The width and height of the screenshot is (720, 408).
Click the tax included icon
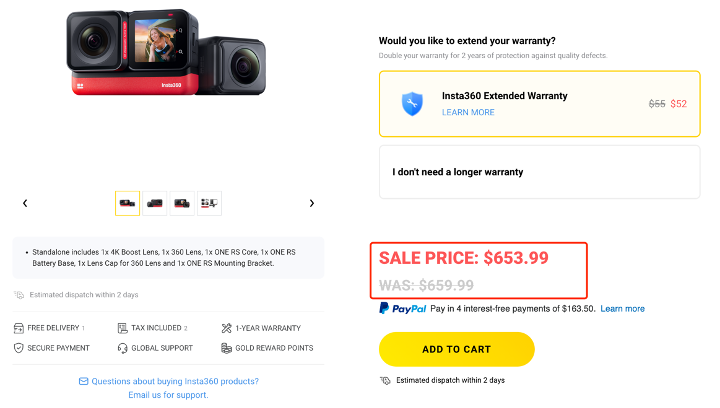coord(123,328)
